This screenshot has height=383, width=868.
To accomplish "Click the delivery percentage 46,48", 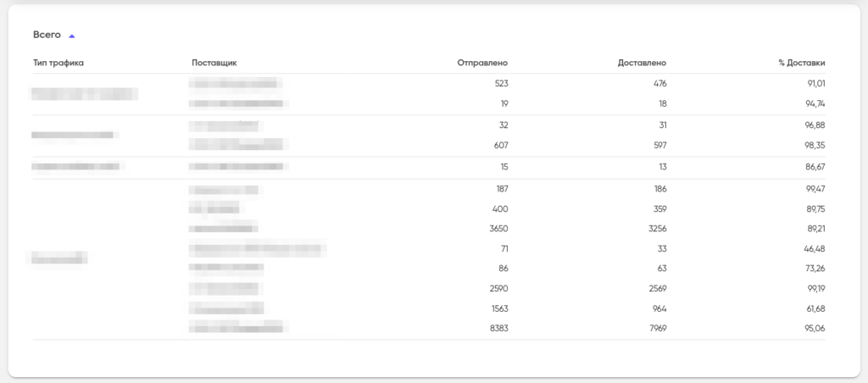I will [x=815, y=248].
